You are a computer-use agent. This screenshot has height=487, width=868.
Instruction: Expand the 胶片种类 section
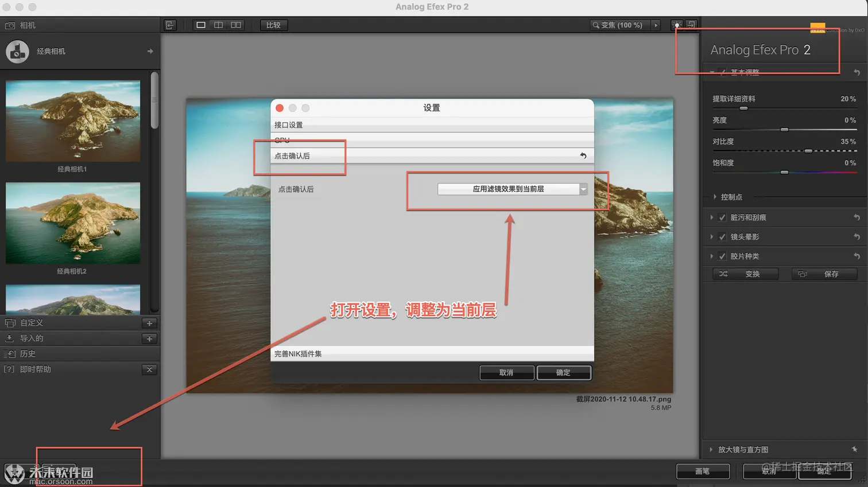click(x=712, y=256)
